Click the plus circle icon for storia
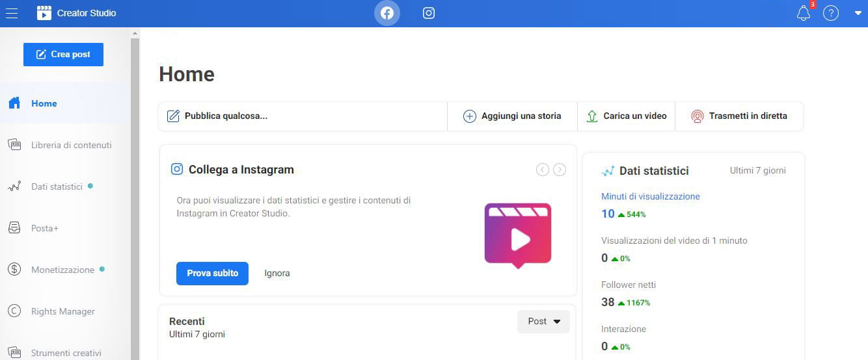The width and height of the screenshot is (868, 360). point(469,116)
